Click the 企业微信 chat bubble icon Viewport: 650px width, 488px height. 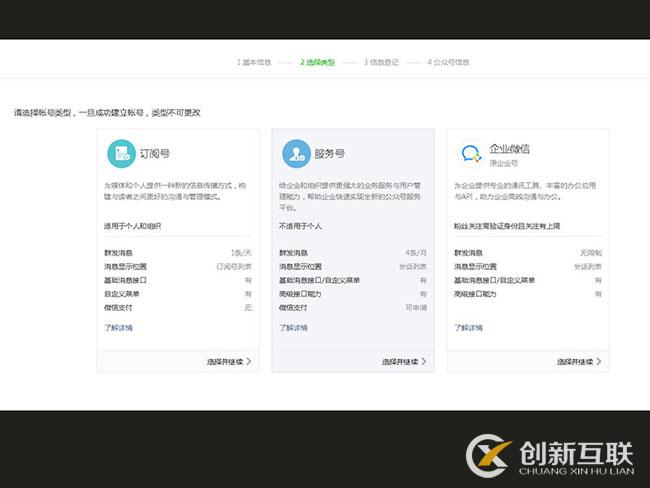pos(471,153)
